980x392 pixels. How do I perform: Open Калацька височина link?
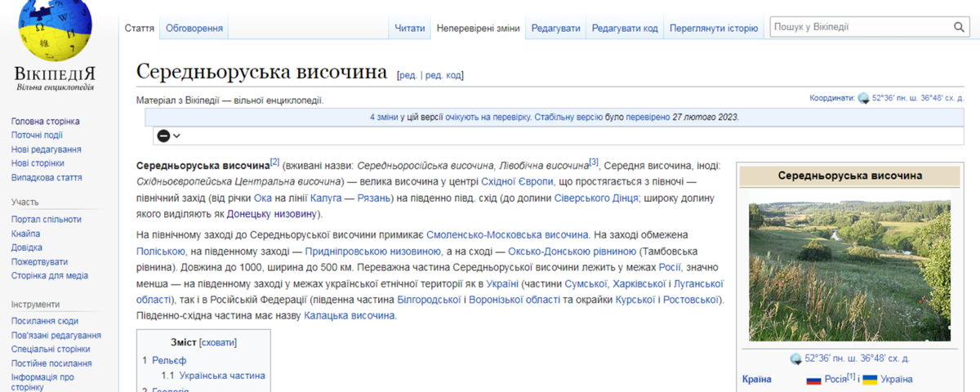(350, 315)
